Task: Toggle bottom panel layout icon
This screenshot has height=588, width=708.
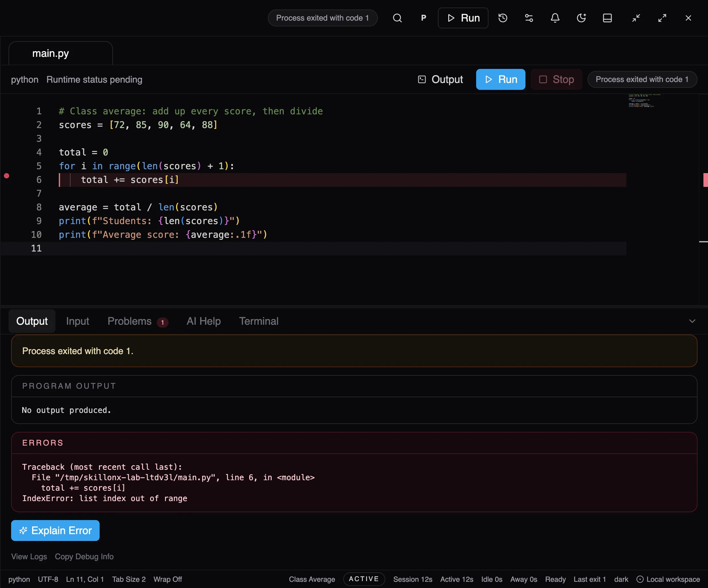Action: (607, 18)
